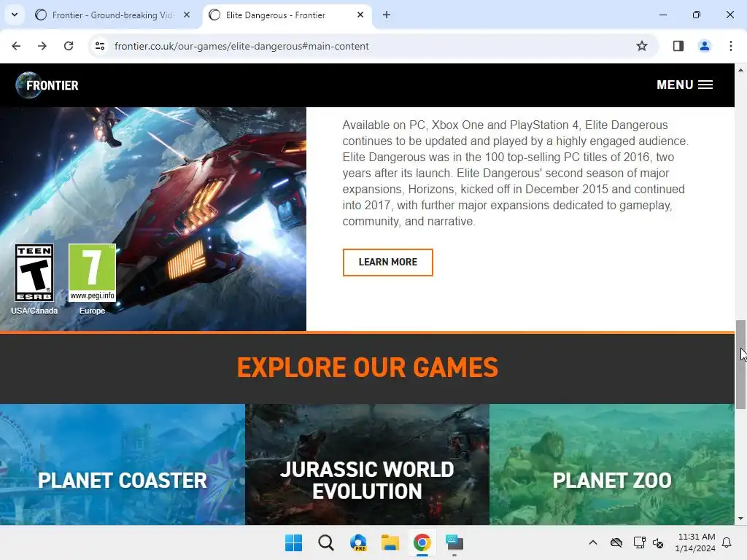Open the Windows Start menu
Viewport: 747px width, 560px height.
point(293,542)
